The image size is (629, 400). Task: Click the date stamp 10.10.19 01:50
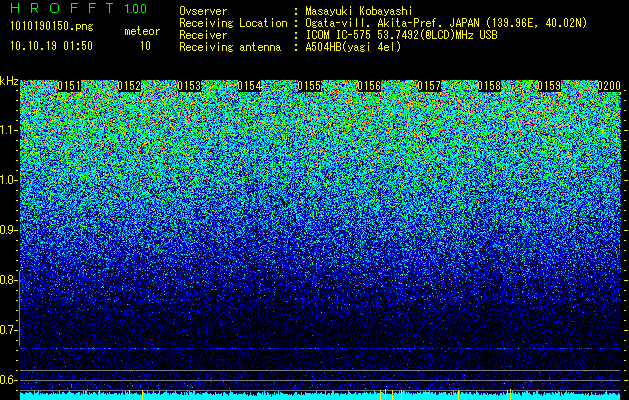51,46
